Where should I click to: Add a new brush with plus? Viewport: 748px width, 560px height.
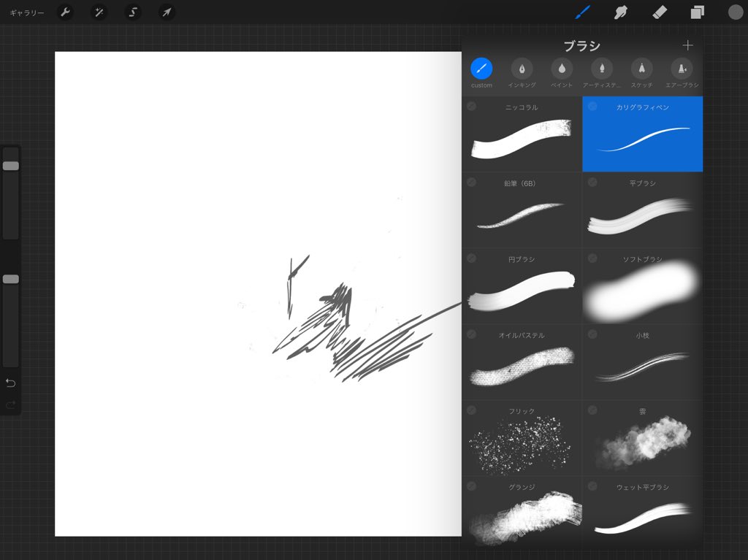pos(687,45)
